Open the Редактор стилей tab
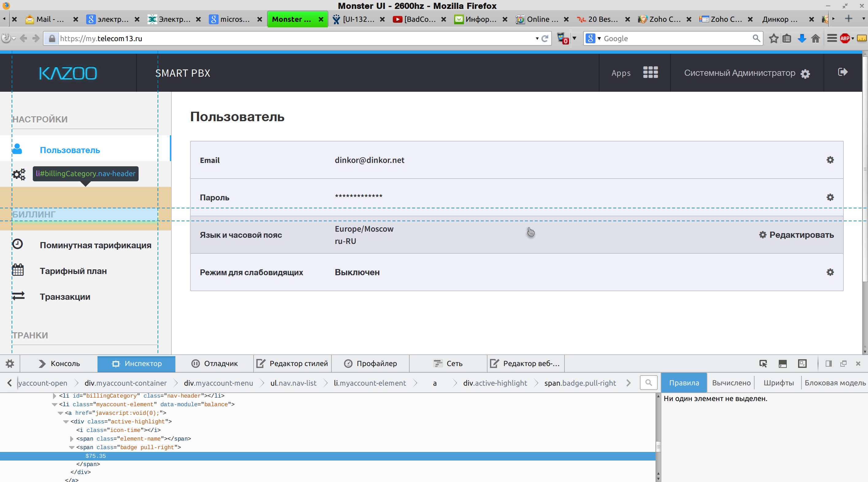This screenshot has width=868, height=482. 293,364
